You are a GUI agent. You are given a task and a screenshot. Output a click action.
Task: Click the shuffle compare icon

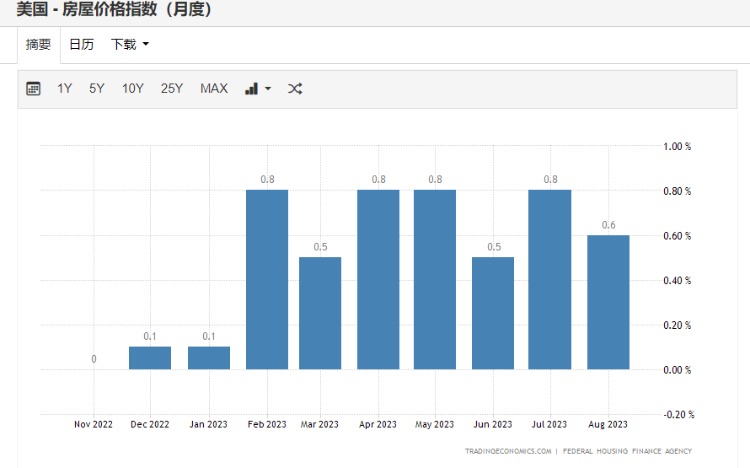click(x=295, y=89)
